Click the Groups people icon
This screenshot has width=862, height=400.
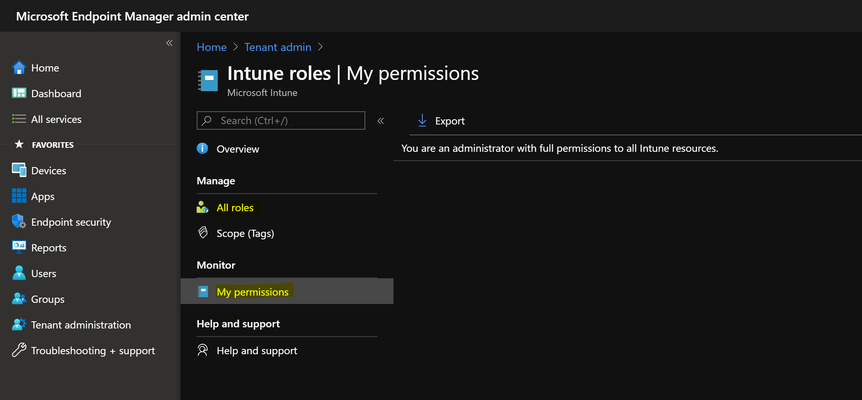[19, 299]
